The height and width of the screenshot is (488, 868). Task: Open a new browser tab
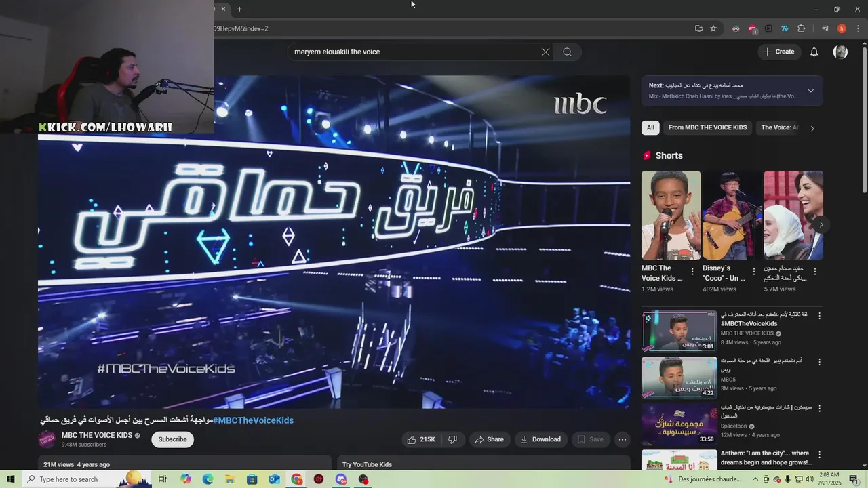click(239, 9)
